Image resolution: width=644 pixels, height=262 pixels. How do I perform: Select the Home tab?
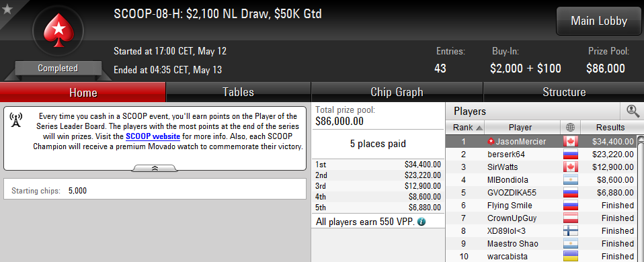tap(83, 92)
